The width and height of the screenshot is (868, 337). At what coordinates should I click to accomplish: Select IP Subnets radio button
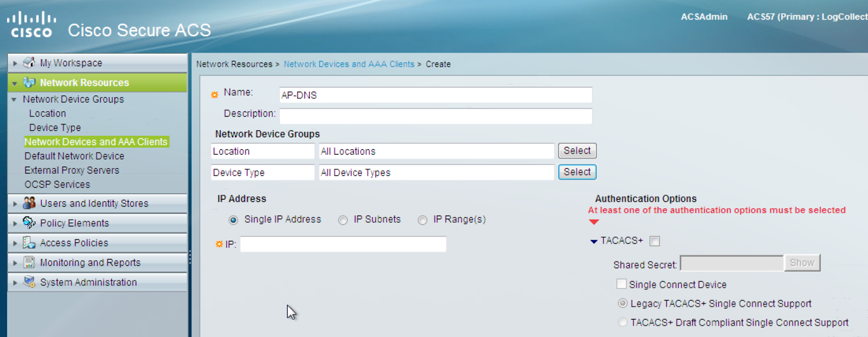pos(343,220)
